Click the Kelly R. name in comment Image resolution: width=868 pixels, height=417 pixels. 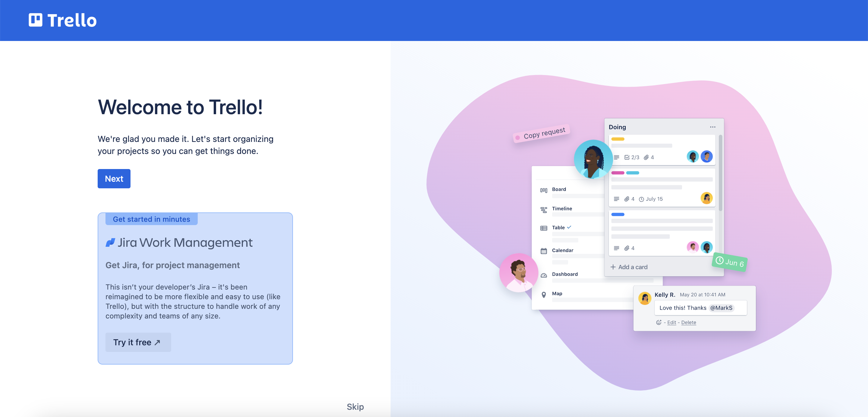click(x=665, y=294)
